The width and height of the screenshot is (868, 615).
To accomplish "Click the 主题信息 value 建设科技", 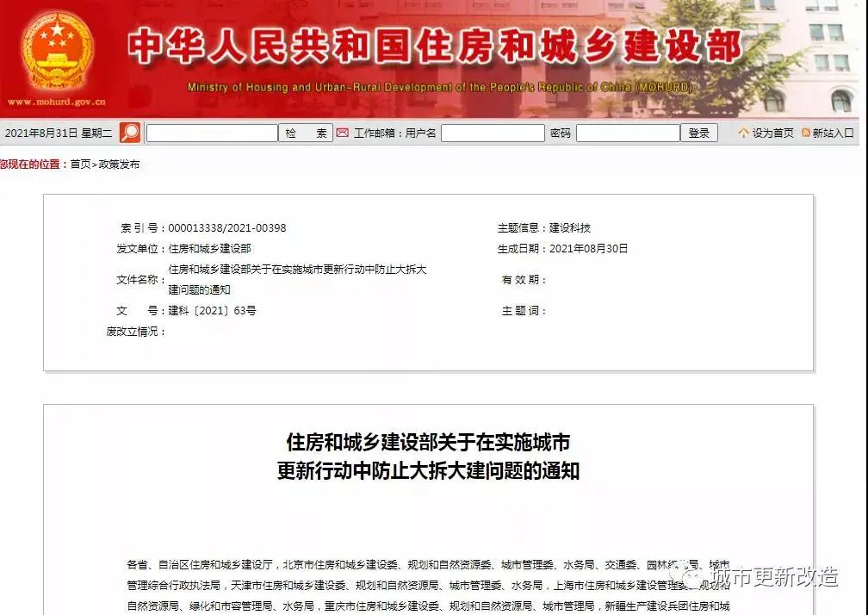I will 570,228.
